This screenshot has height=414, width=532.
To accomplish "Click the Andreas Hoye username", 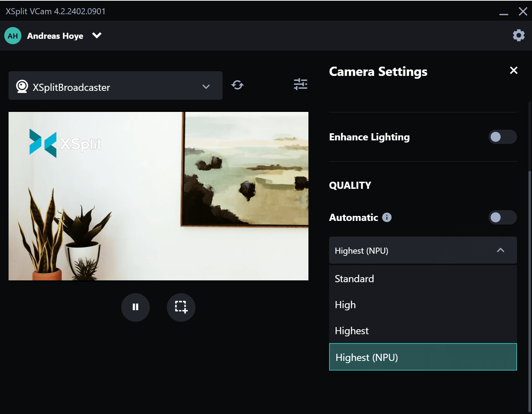I will point(55,36).
